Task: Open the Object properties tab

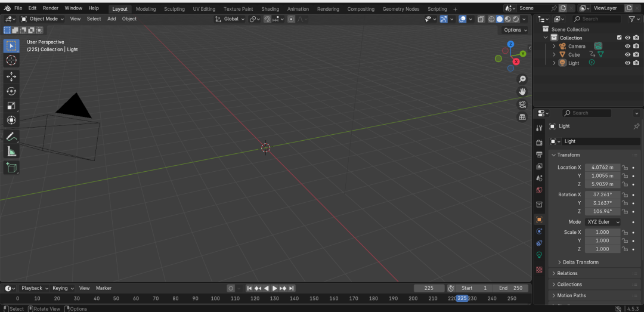Action: click(x=539, y=220)
